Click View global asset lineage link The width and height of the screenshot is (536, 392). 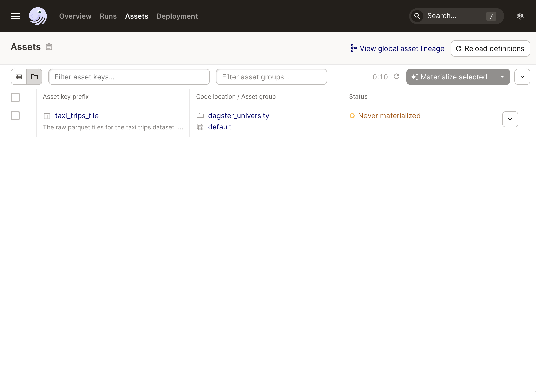point(397,48)
